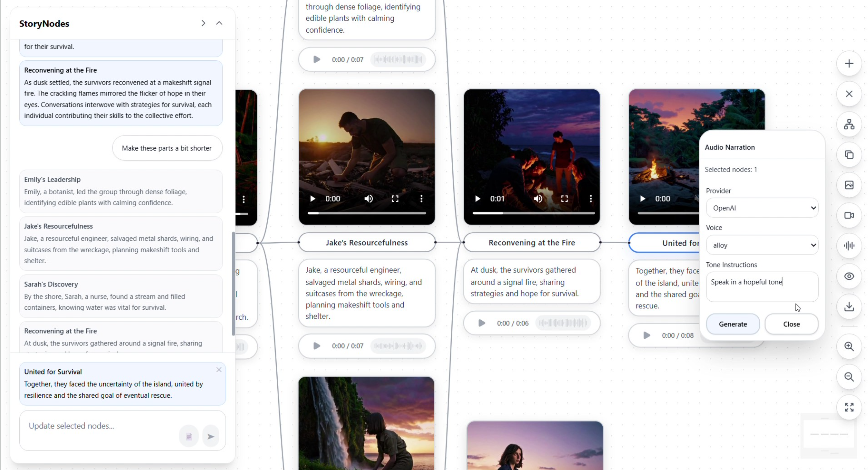Screen dimensions: 868x470
Task: Open the video camera generation icon
Action: coord(849,215)
